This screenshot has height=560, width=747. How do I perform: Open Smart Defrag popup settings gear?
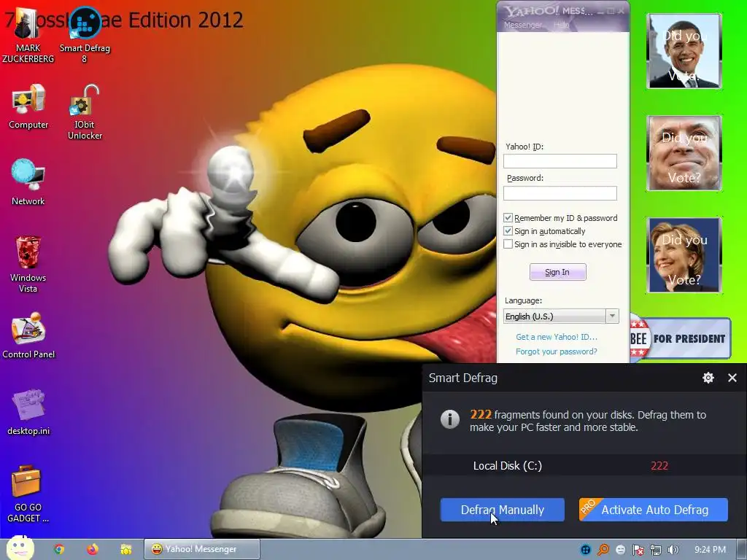click(708, 378)
